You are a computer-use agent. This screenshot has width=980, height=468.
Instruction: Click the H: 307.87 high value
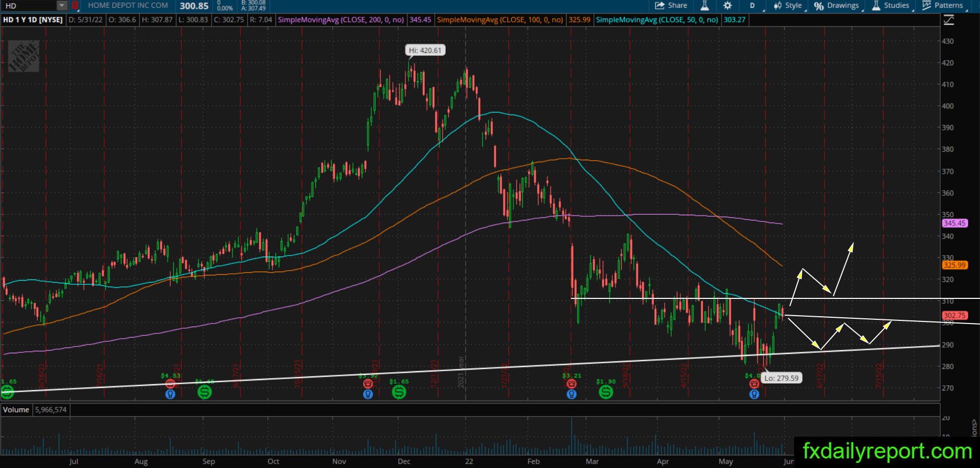[157, 20]
